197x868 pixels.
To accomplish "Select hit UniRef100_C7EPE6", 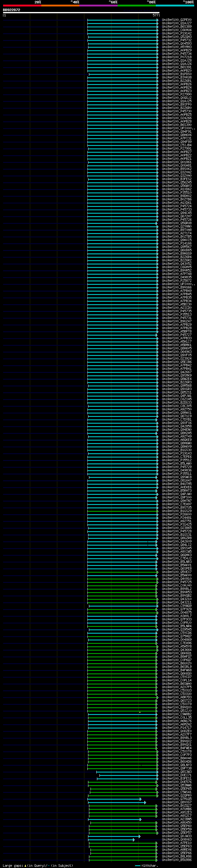I will click(x=177, y=457).
